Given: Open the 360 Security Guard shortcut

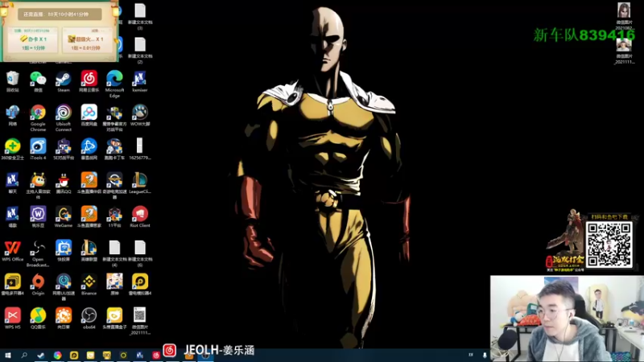Looking at the screenshot, I should point(13,149).
